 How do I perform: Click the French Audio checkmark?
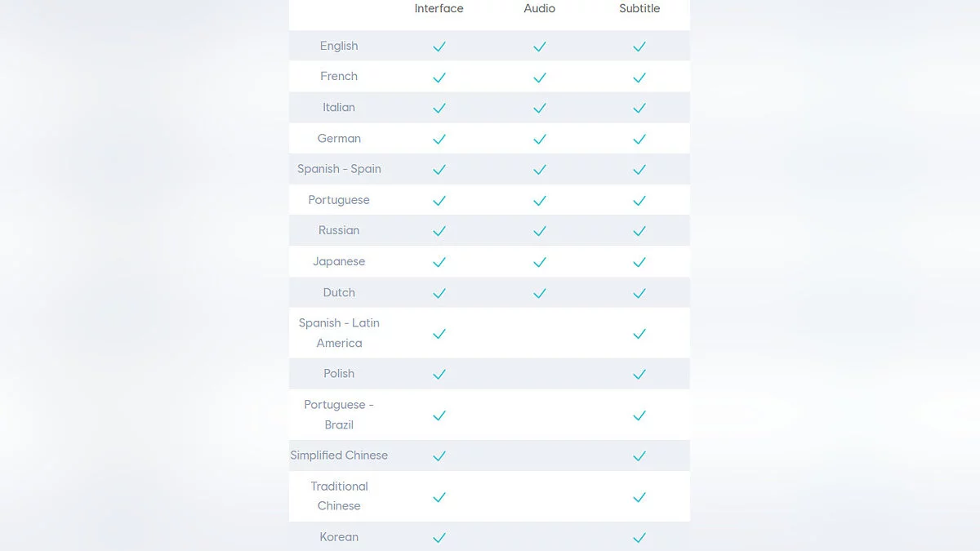pyautogui.click(x=539, y=78)
